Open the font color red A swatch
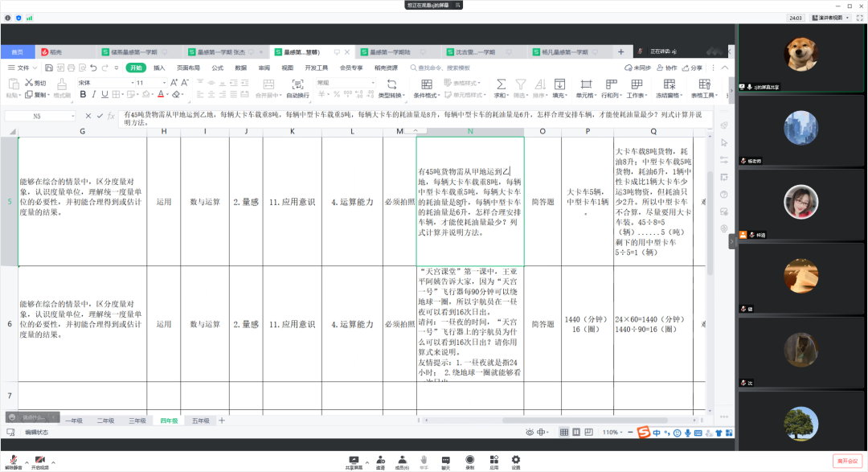The height and width of the screenshot is (472, 868). point(161,95)
